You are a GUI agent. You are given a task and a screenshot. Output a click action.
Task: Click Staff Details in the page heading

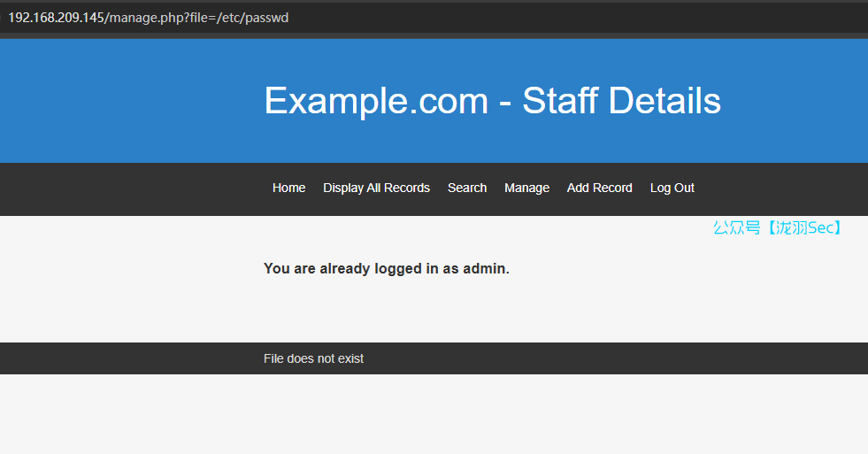tap(621, 101)
